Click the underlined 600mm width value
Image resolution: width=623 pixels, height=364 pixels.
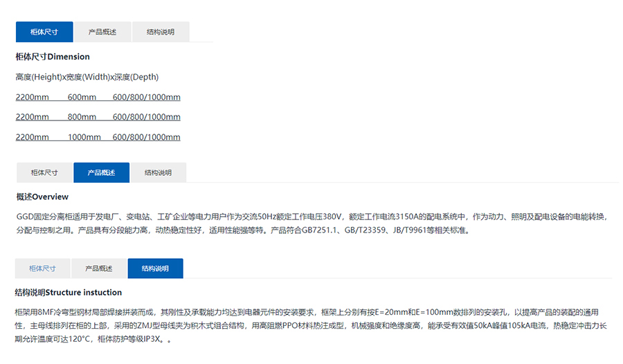point(82,98)
